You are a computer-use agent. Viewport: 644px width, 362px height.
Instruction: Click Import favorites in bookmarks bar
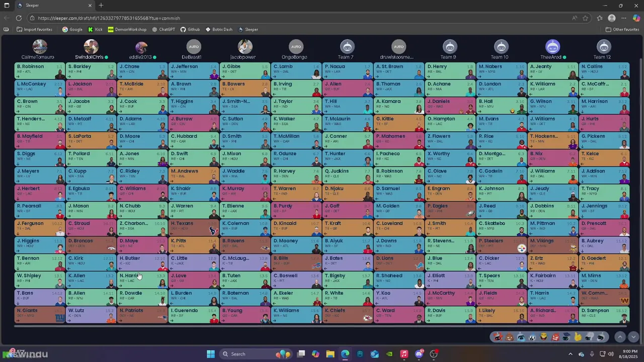[34, 29]
